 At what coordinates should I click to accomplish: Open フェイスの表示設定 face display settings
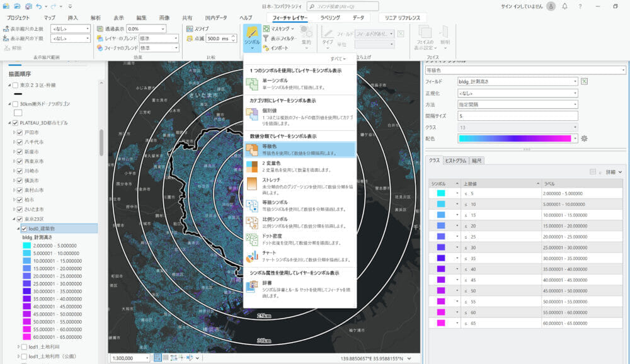click(425, 38)
